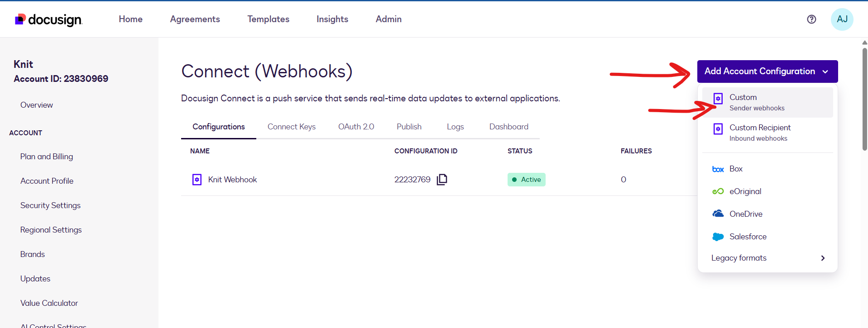Open the help question mark icon
Image resolution: width=868 pixels, height=328 pixels.
click(811, 19)
